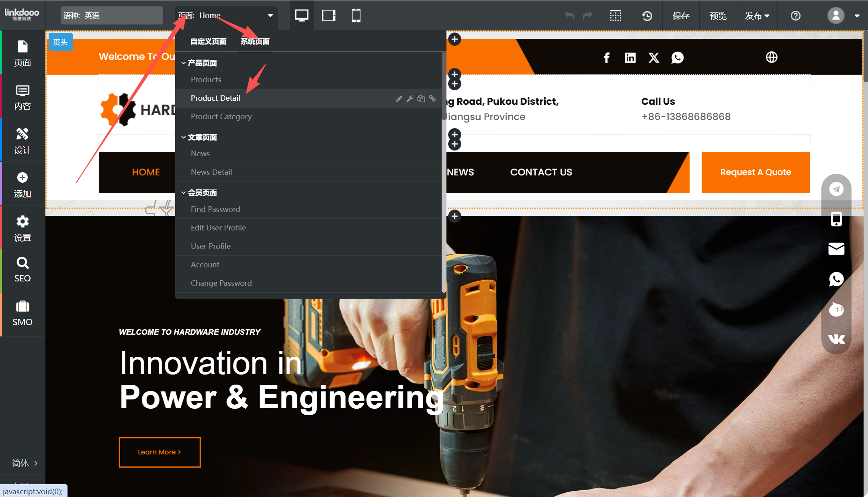Click the wrench settings icon for Product Detail
The width and height of the screenshot is (868, 497).
[x=410, y=98]
